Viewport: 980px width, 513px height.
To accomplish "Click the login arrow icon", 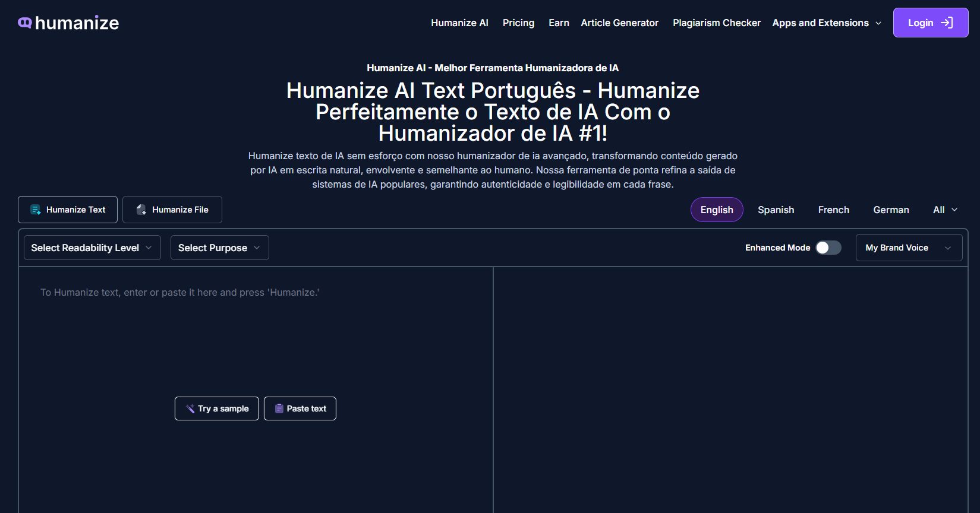I will click(x=947, y=23).
